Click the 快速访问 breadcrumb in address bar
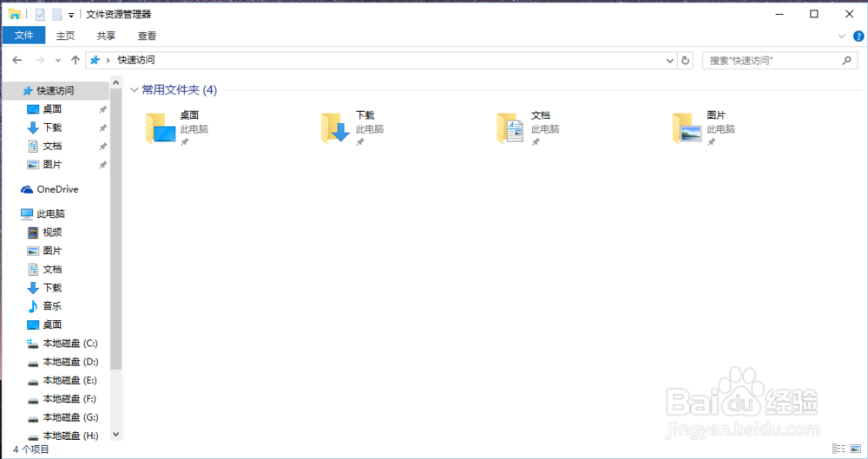The height and width of the screenshot is (459, 868). click(x=136, y=60)
